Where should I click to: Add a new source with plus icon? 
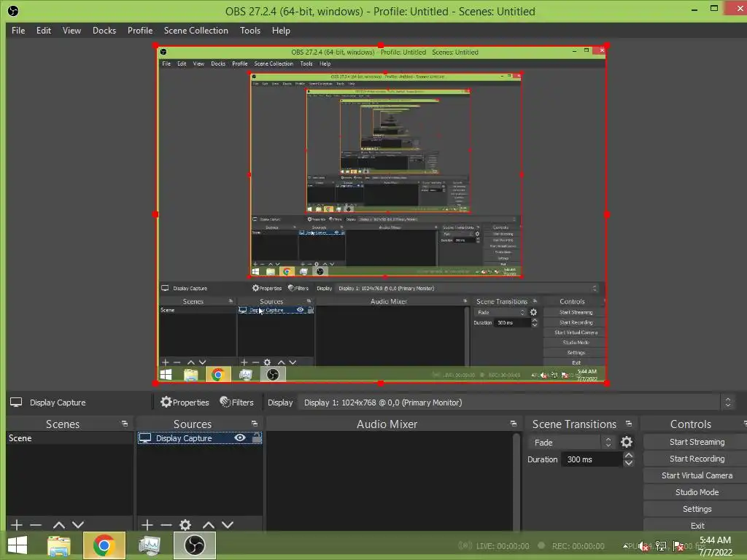(x=147, y=525)
